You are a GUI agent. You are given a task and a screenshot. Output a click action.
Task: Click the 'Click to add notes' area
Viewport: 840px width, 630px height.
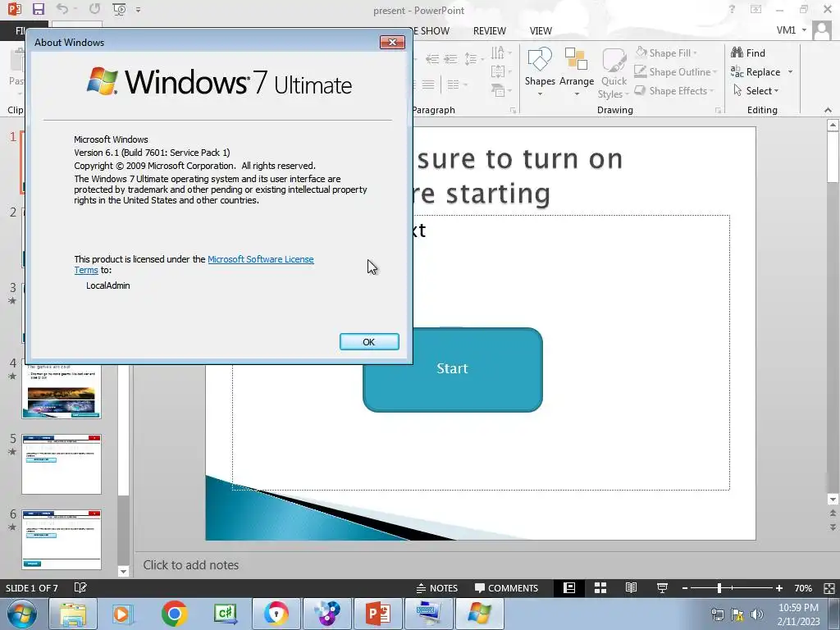[x=190, y=564]
